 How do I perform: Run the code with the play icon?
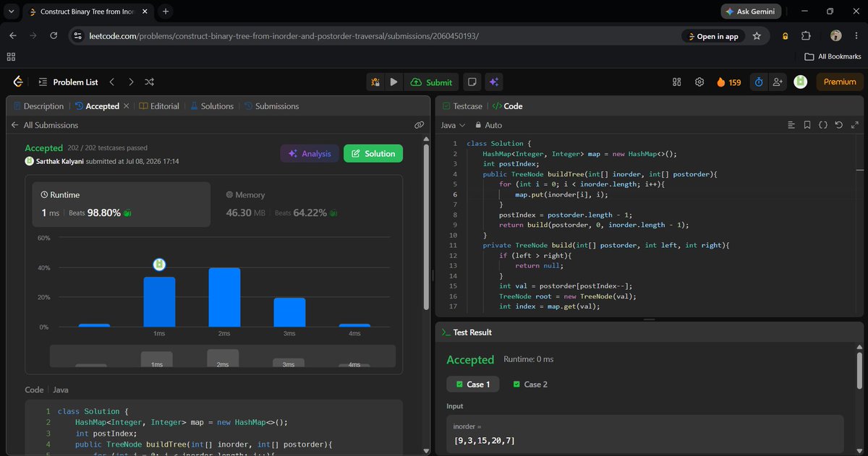[393, 82]
